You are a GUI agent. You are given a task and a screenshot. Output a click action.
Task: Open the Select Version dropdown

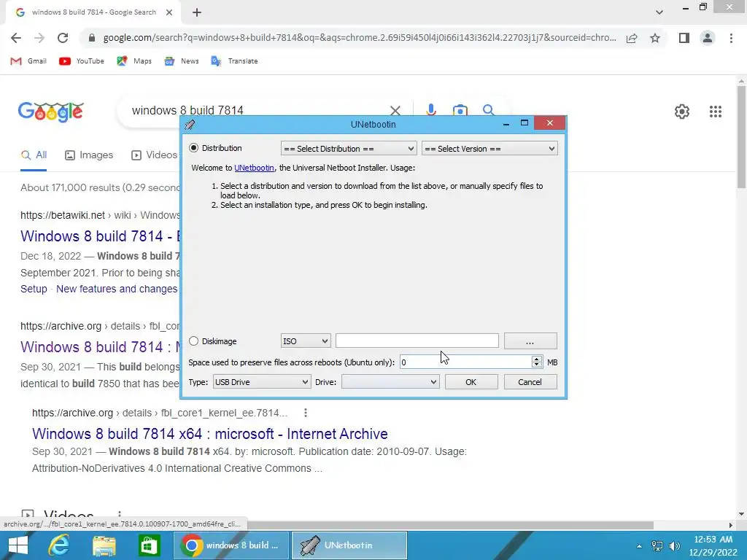pyautogui.click(x=489, y=149)
